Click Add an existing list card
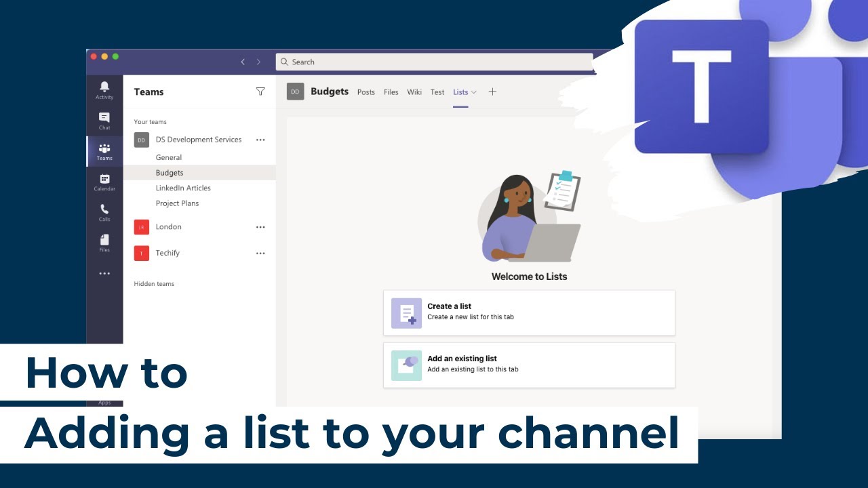 coord(529,365)
